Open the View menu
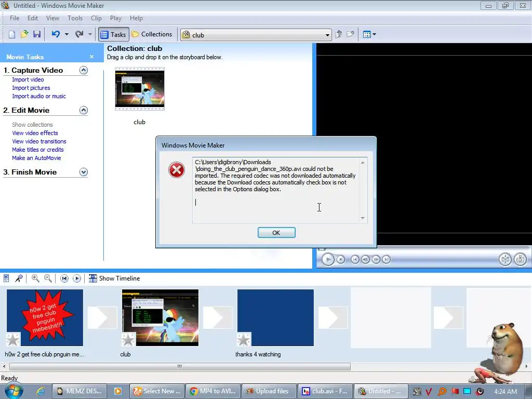Screen dimensions: 532x399 pyautogui.click(x=52, y=18)
